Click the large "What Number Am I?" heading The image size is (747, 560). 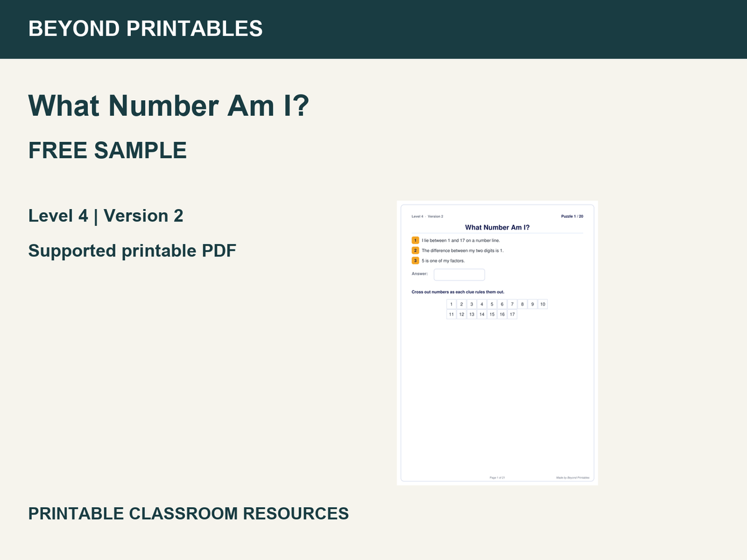click(169, 106)
